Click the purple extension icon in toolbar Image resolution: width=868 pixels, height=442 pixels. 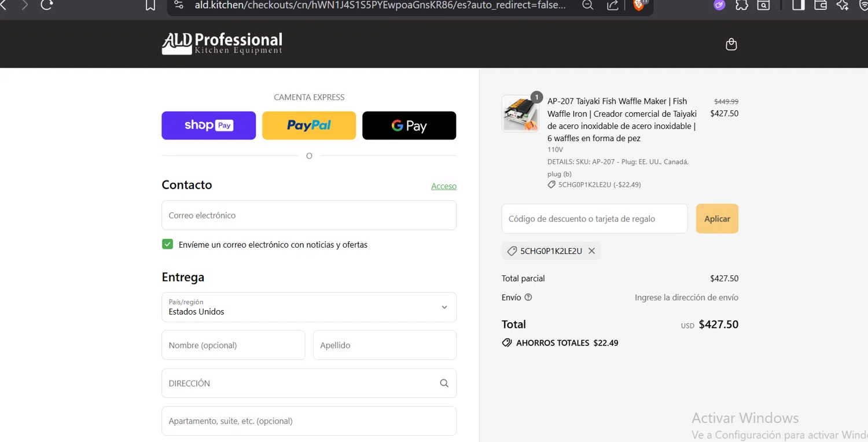(719, 5)
